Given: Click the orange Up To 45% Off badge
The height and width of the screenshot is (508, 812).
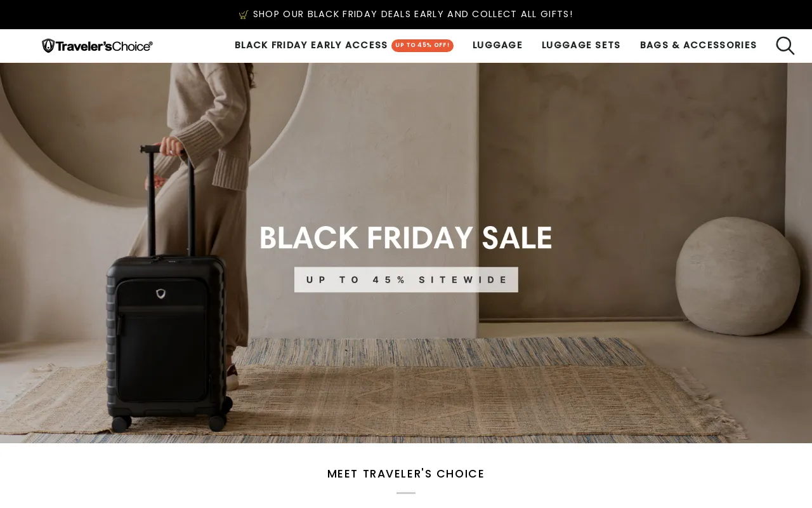Looking at the screenshot, I should tap(422, 46).
